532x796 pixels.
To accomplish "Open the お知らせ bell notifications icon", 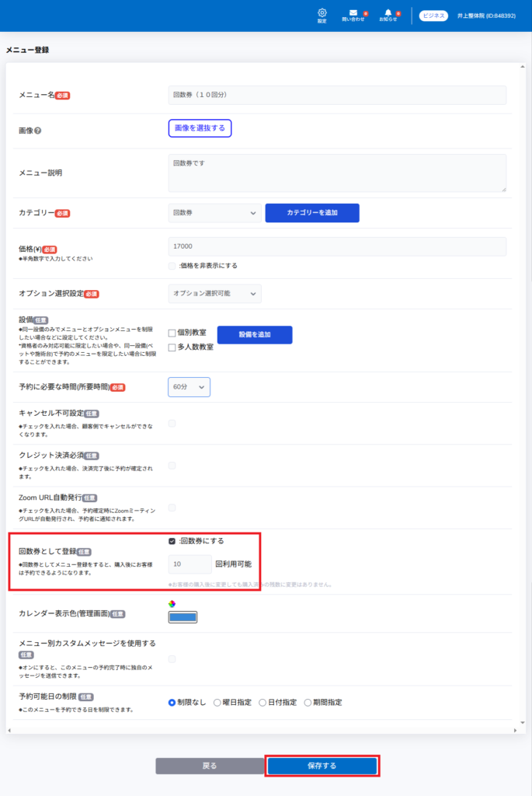I will coord(388,14).
